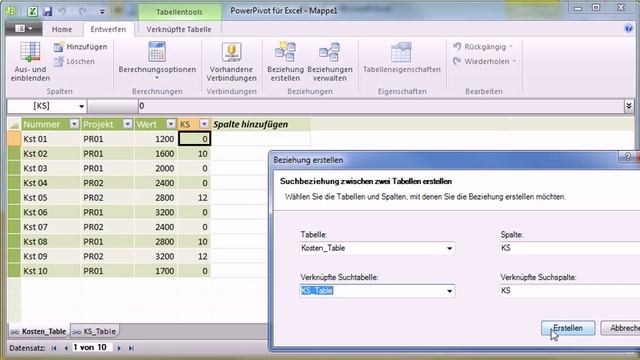The width and height of the screenshot is (640, 360).
Task: Open Tabelleneigenschaften
Action: 402,58
